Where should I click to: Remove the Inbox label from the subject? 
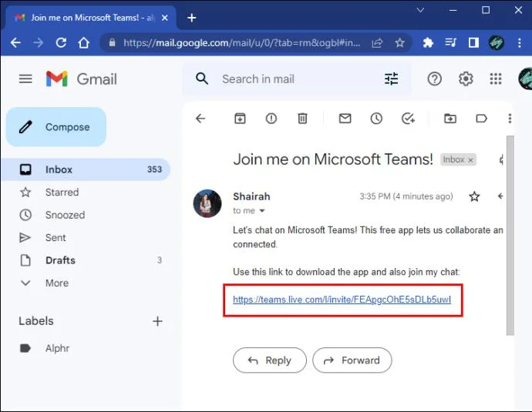tap(470, 160)
